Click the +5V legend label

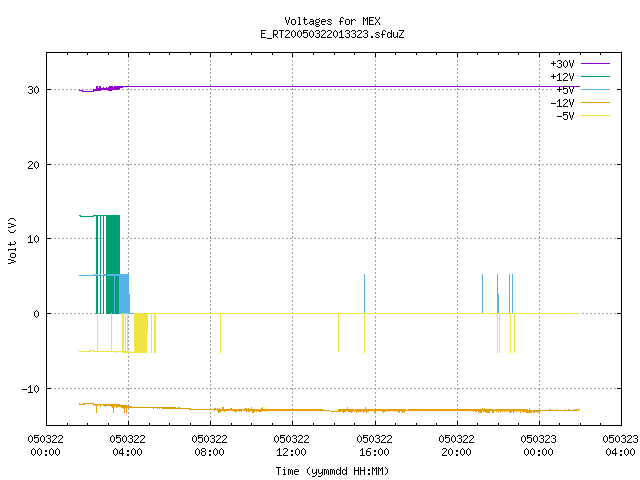tap(565, 90)
